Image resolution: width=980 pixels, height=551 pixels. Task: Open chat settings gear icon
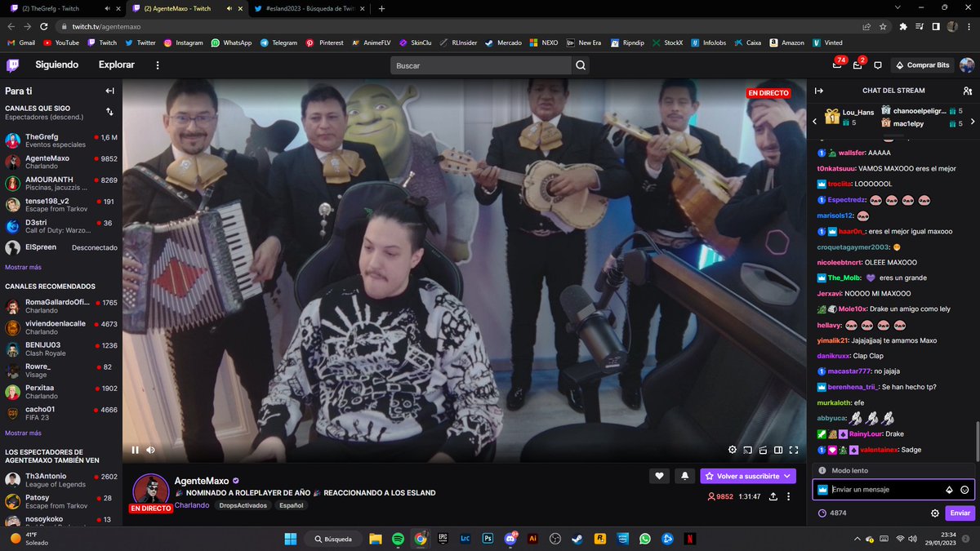935,513
